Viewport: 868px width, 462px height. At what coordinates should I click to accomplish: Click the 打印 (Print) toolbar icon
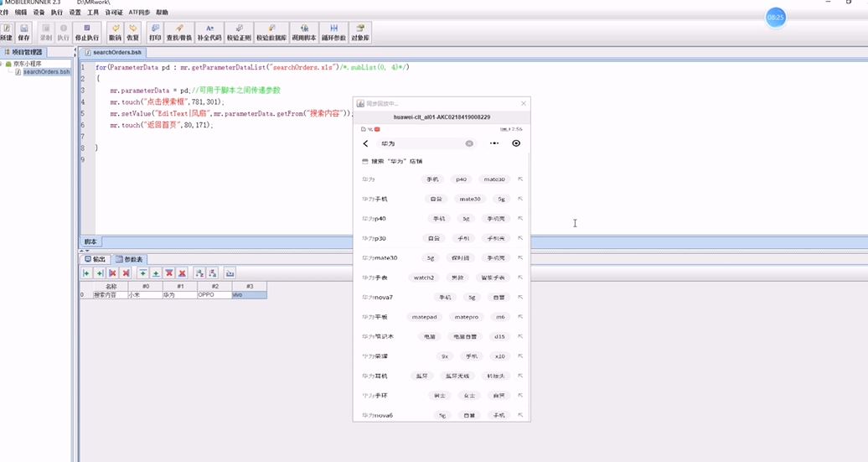click(155, 33)
